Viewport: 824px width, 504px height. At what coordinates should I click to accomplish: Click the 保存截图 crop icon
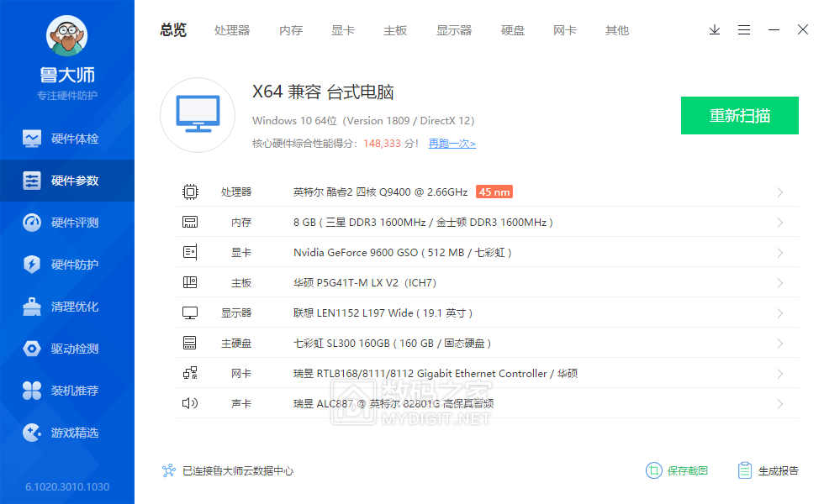(x=654, y=470)
